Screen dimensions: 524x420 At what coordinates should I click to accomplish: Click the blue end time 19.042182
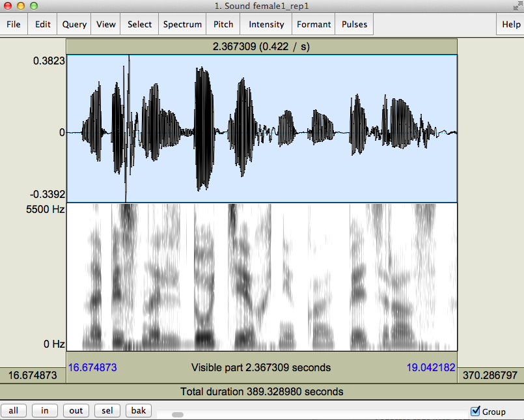pyautogui.click(x=431, y=367)
